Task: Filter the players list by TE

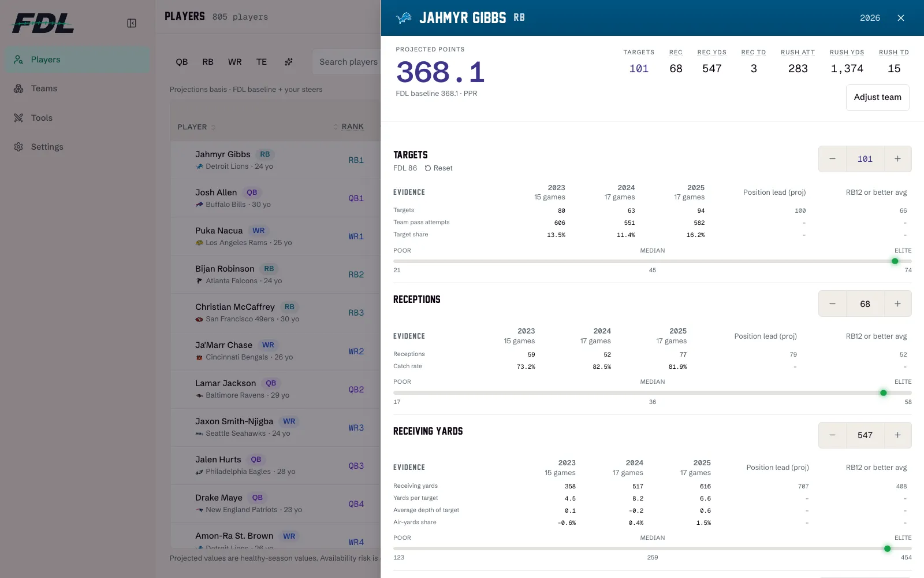Action: coord(262,62)
